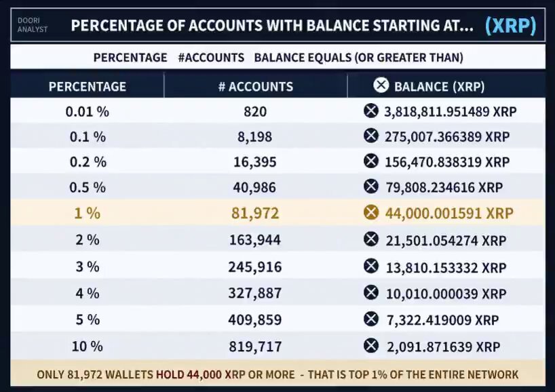Click the XRP icon beside 13,810.153332 XRP
555x392 pixels.
(x=371, y=266)
